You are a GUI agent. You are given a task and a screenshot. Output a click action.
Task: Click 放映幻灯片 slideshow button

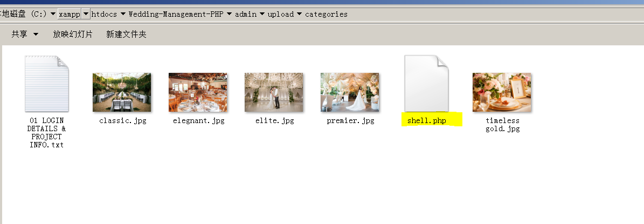[x=73, y=34]
